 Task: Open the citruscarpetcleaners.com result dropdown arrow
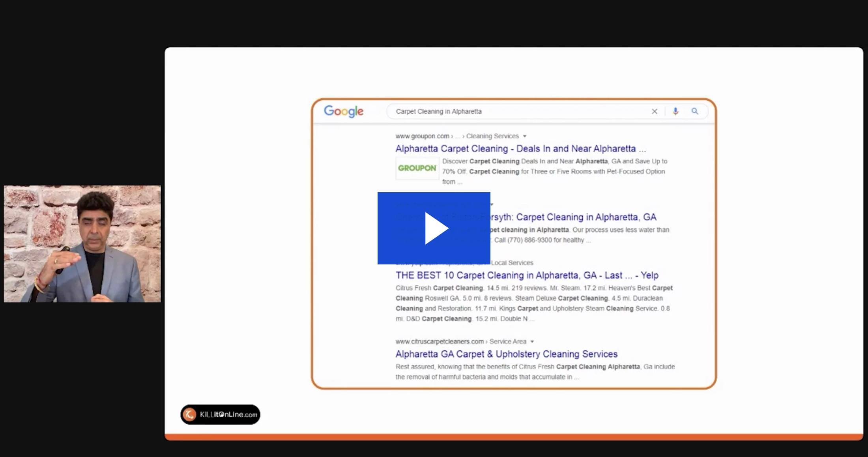(x=532, y=341)
